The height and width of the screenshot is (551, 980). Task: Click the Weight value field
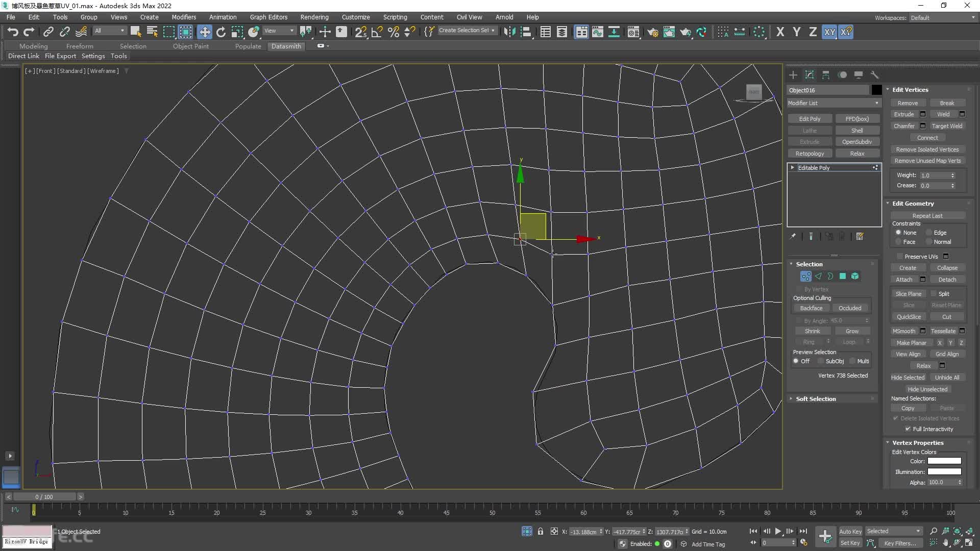[934, 176]
